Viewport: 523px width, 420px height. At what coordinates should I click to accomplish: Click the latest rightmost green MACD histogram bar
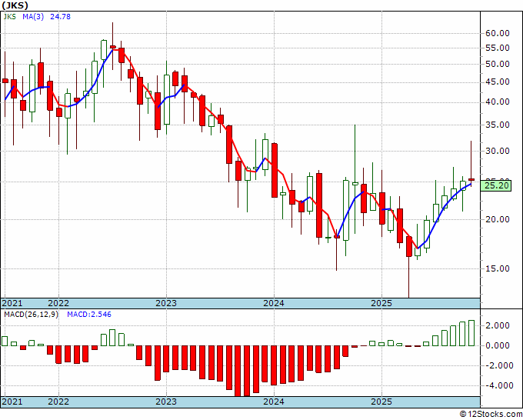click(x=471, y=333)
